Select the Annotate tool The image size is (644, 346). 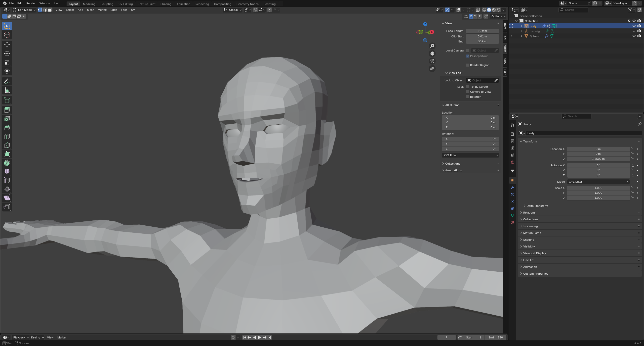(x=7, y=81)
